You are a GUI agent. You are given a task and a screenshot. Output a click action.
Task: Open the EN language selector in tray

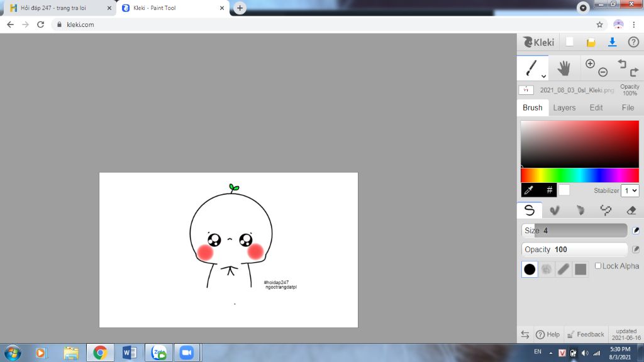click(x=538, y=352)
